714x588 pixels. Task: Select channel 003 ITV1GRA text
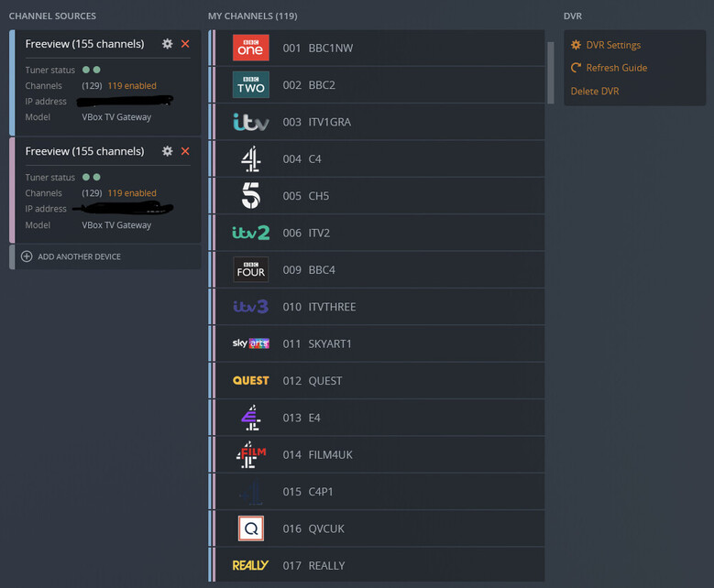(x=316, y=122)
